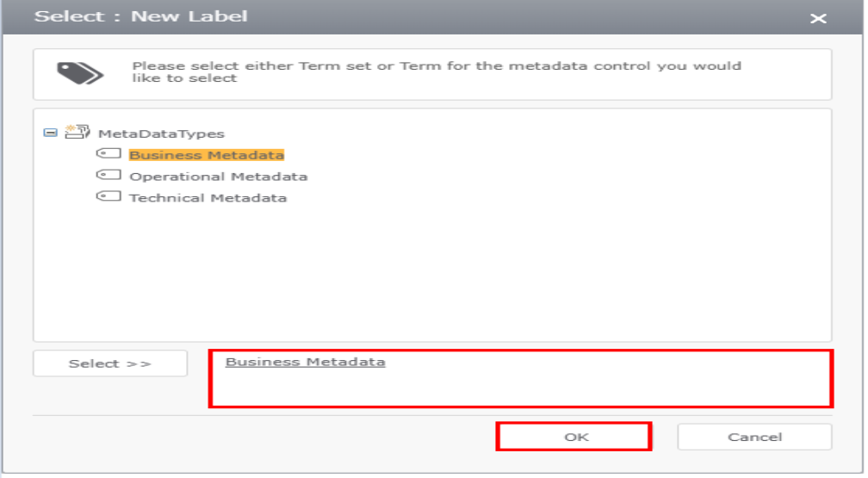Select the MetaDataTypes term set label

pos(161,133)
